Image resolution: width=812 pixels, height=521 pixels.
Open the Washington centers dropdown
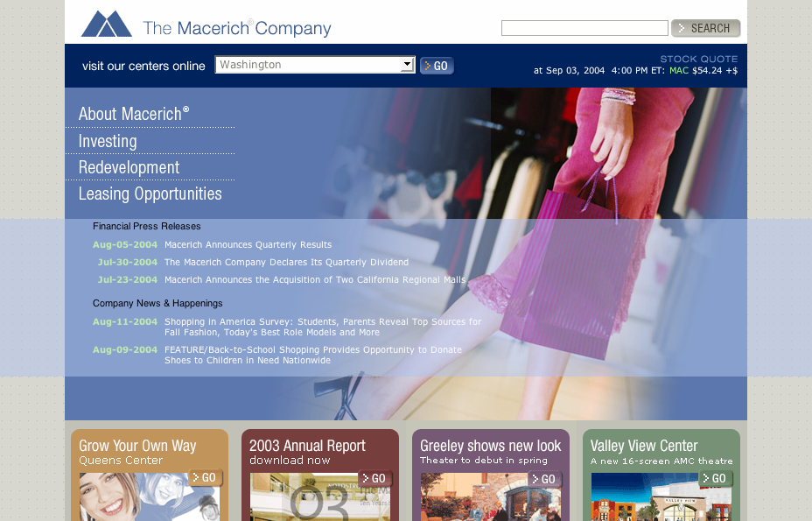pyautogui.click(x=315, y=65)
